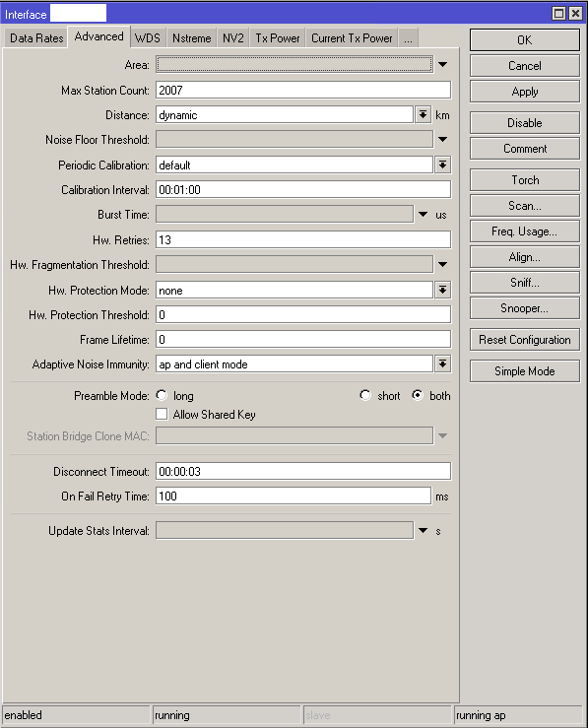Viewport: 588px width, 728px height.
Task: Click the 'slave' status text
Action: [318, 715]
